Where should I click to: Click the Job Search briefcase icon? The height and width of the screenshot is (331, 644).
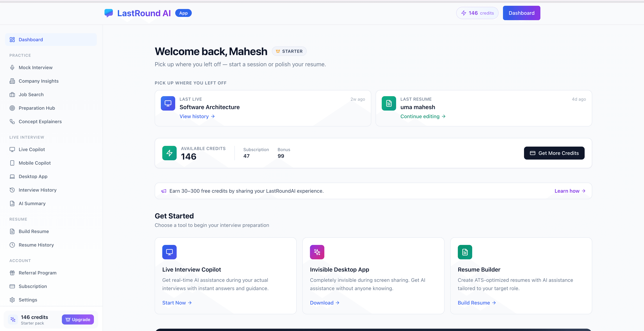point(12,95)
